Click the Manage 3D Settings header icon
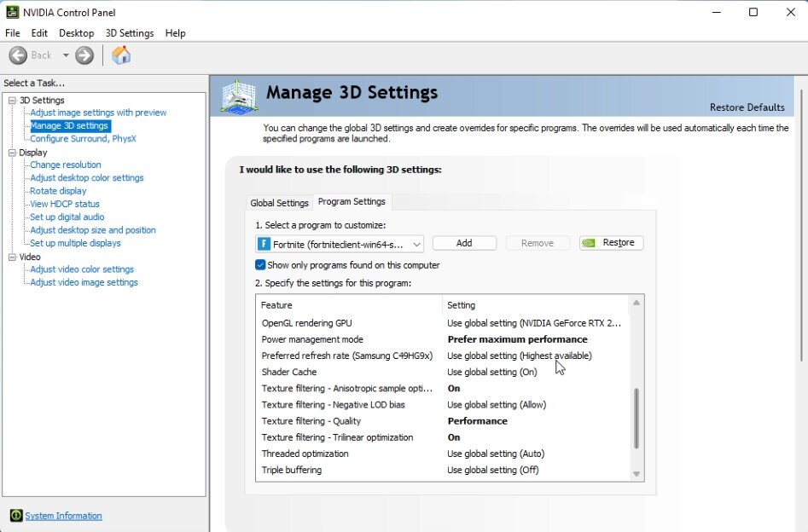 click(238, 95)
